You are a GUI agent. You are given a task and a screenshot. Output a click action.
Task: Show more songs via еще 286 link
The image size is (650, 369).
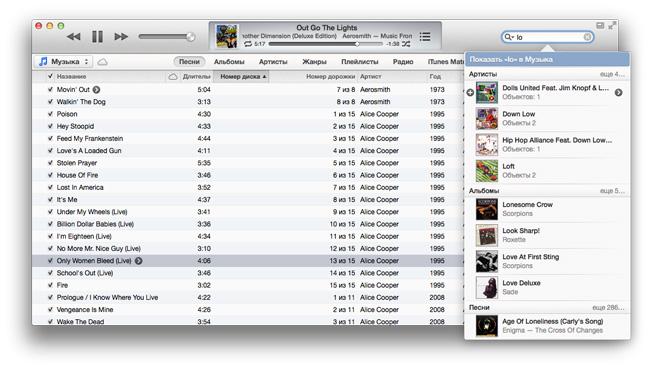coord(608,307)
